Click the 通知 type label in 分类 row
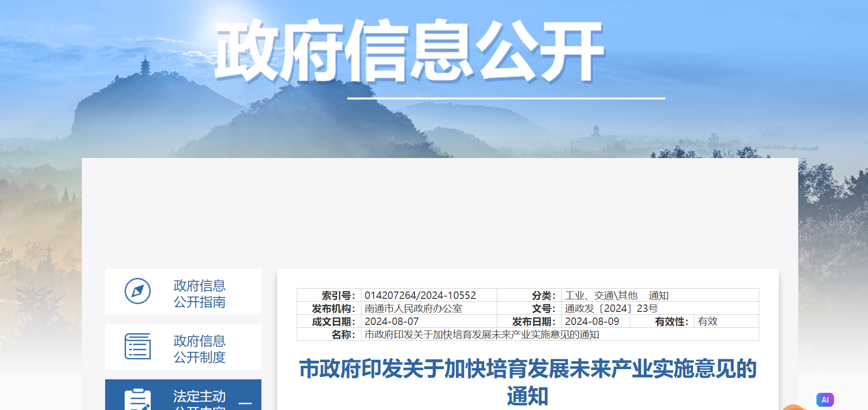868x410 pixels. click(658, 295)
